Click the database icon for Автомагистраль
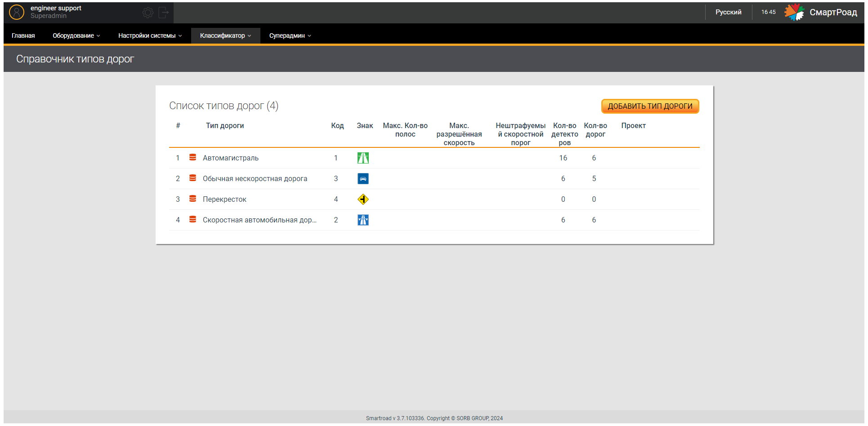868x426 pixels. click(x=192, y=157)
